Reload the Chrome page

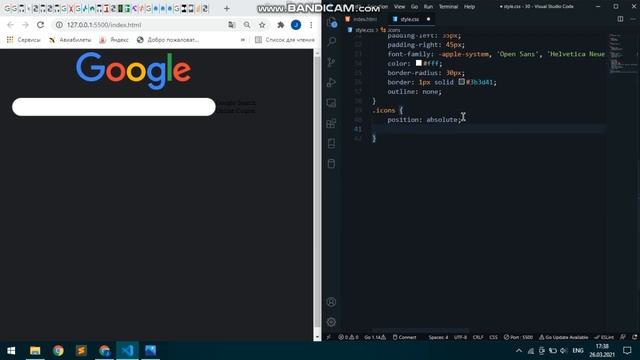pyautogui.click(x=40, y=25)
